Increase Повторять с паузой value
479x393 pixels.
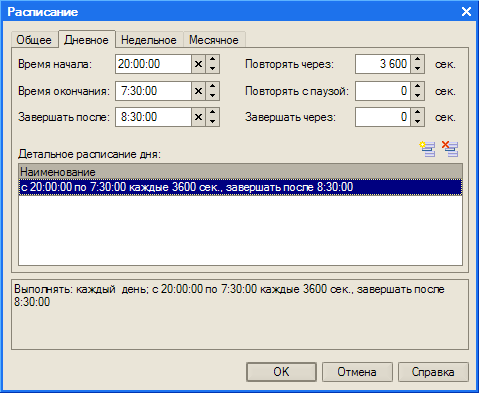417,86
